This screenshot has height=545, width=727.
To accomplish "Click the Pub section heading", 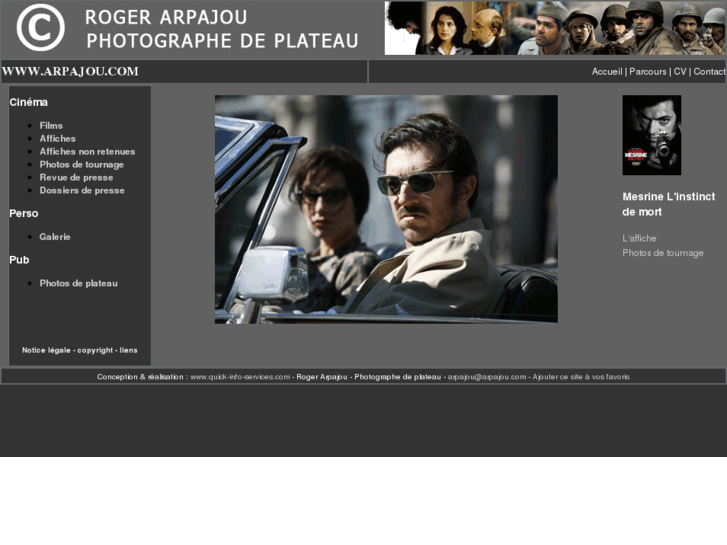I will click(19, 260).
